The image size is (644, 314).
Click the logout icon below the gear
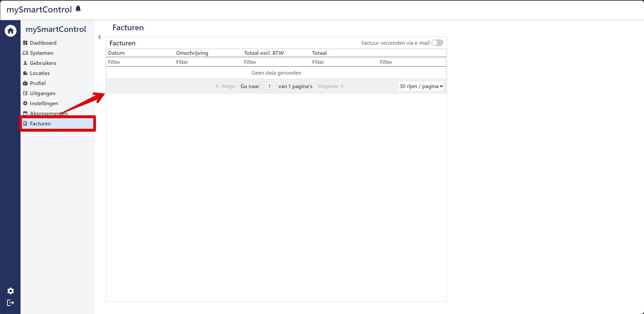tap(10, 303)
